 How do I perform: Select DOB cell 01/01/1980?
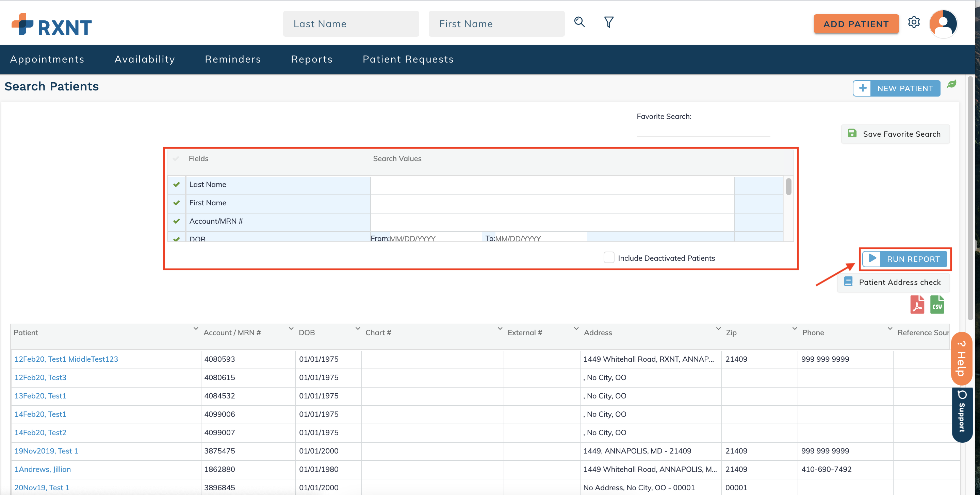(328, 469)
